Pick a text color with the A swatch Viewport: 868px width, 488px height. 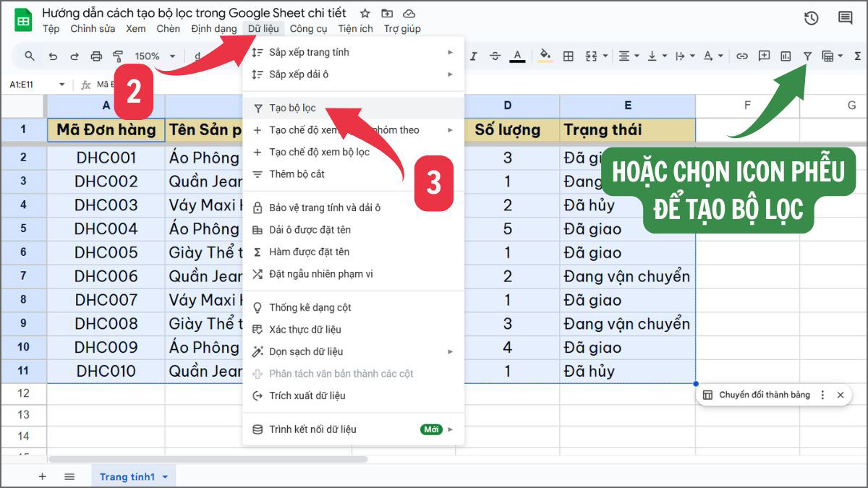[x=518, y=55]
